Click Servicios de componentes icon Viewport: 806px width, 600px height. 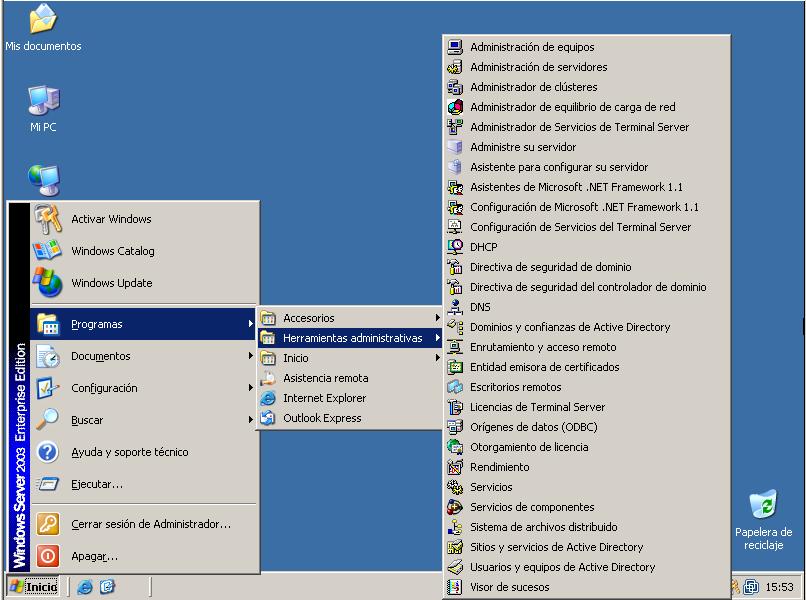455,507
